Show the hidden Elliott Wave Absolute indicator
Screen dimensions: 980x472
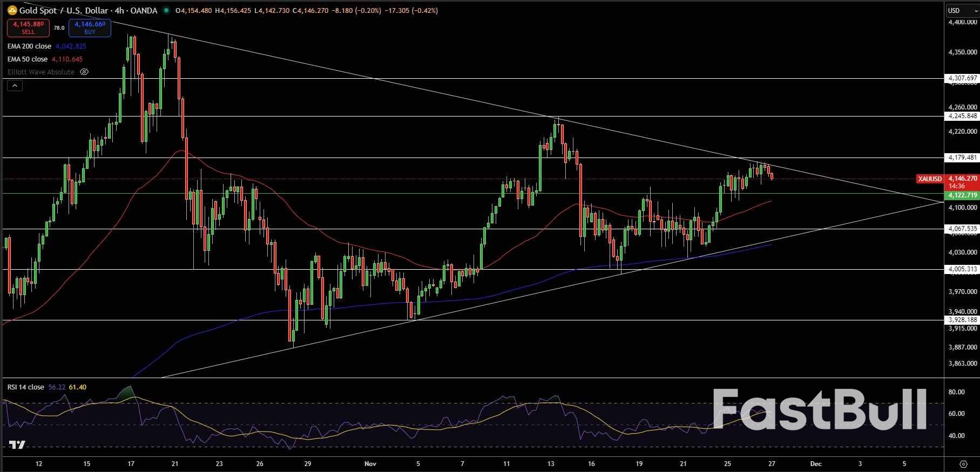tap(84, 72)
